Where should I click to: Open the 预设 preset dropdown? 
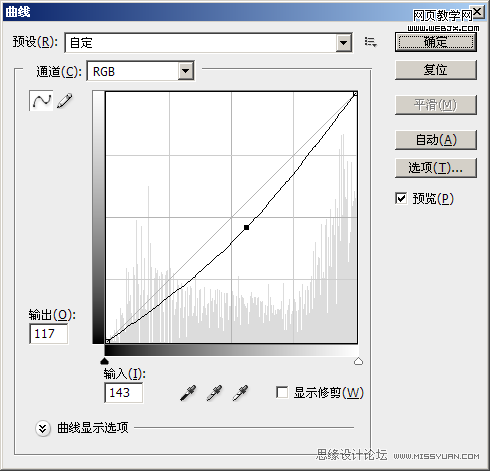pyautogui.click(x=209, y=43)
